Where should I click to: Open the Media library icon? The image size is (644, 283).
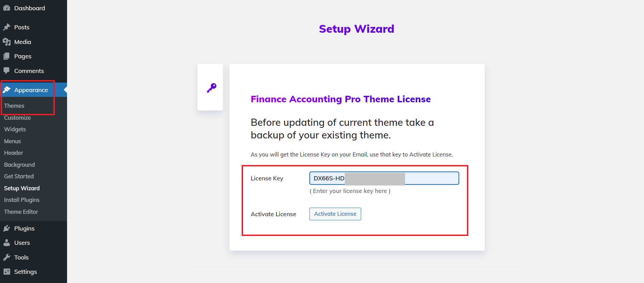[7, 42]
